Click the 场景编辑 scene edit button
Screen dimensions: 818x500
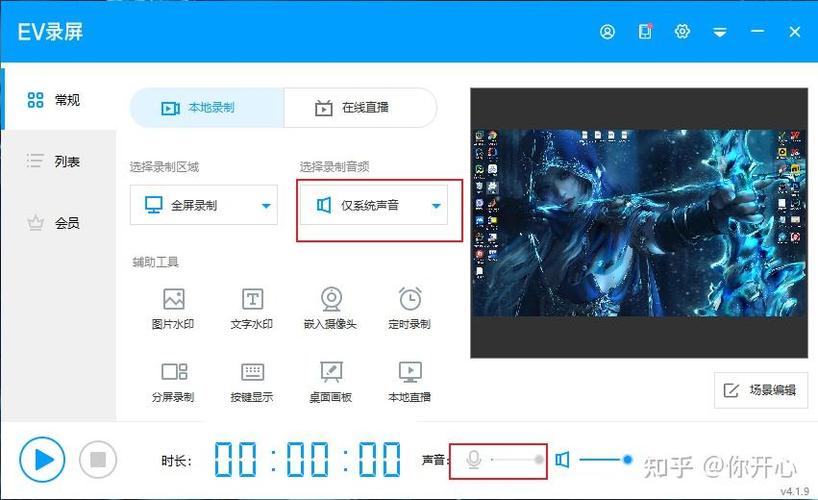click(x=761, y=390)
